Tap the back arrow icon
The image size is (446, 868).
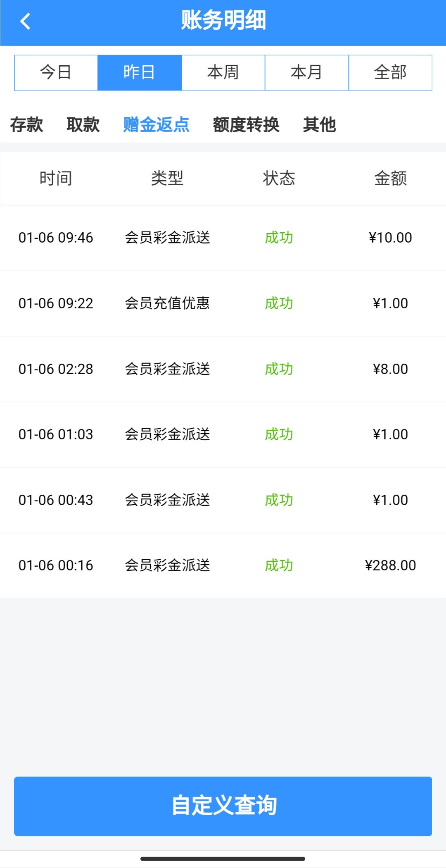point(26,21)
